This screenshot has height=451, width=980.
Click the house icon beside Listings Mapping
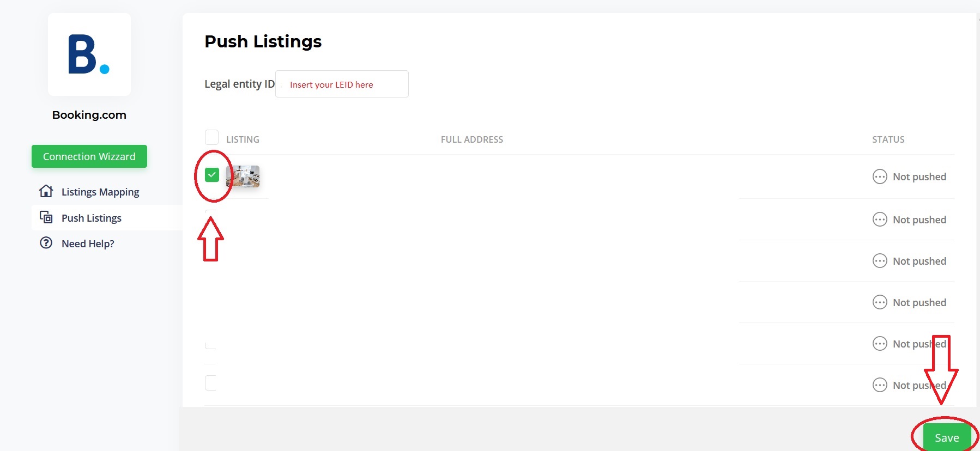[x=46, y=191]
